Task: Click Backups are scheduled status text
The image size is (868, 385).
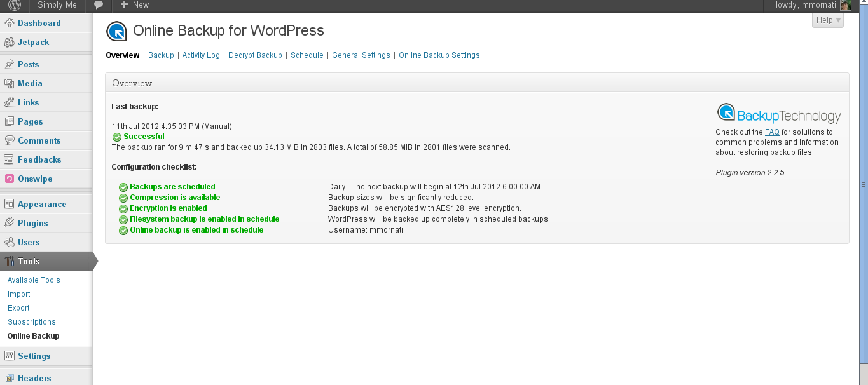Action: click(172, 187)
